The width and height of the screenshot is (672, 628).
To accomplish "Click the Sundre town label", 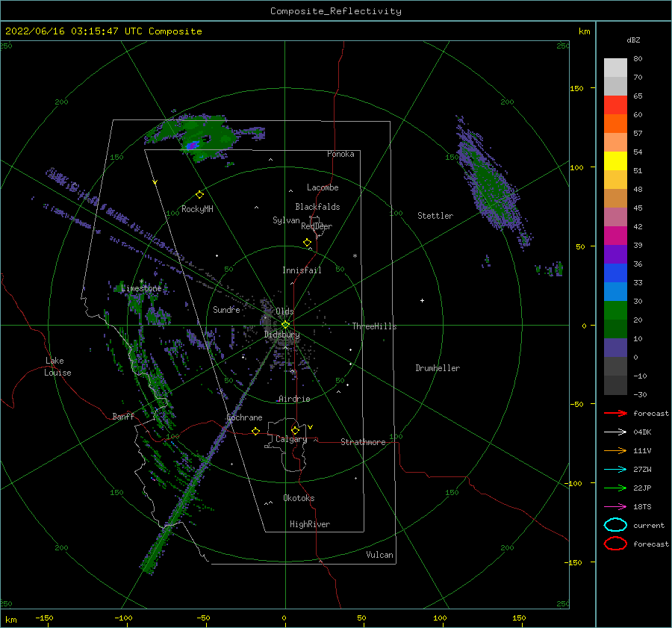I will click(x=226, y=309).
